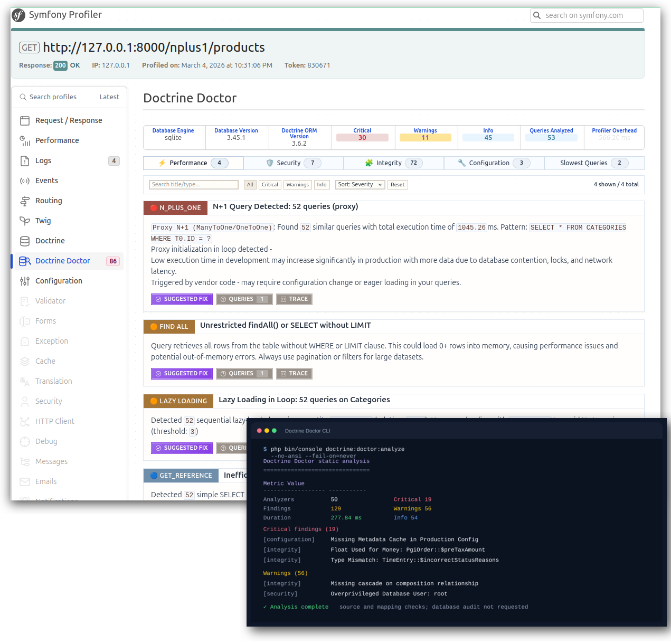The width and height of the screenshot is (671, 644).
Task: Open the Forms panel icon
Action: pos(25,321)
